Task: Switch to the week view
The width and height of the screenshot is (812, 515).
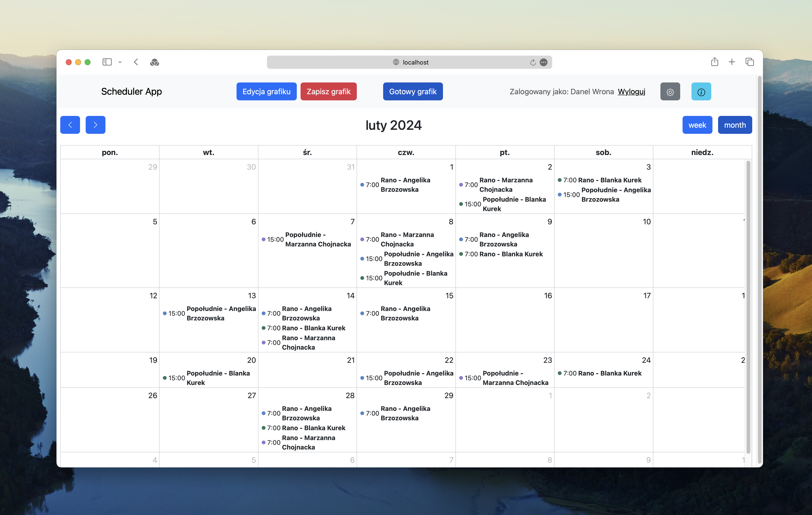Action: [697, 125]
